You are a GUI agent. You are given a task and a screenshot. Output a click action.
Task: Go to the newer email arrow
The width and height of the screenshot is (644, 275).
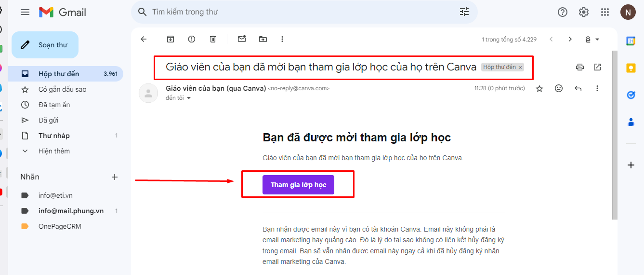pyautogui.click(x=551, y=39)
